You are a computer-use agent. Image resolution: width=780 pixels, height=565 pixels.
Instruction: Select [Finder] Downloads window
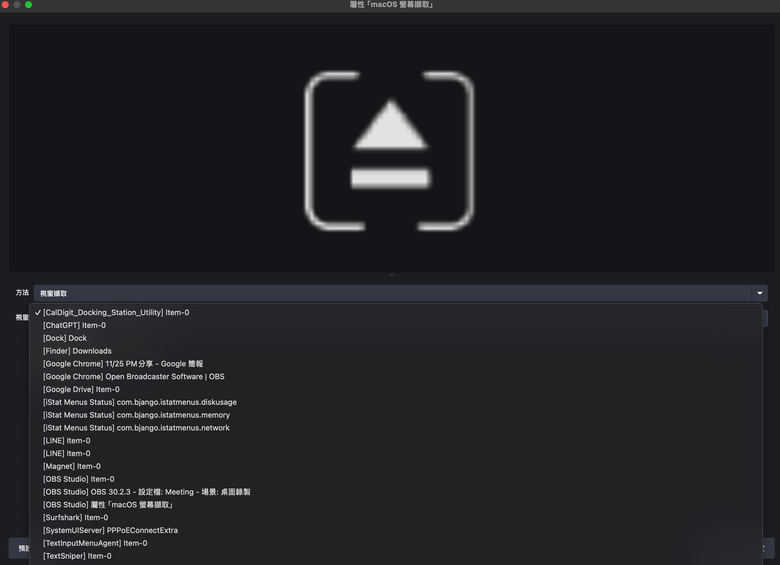(x=395, y=351)
